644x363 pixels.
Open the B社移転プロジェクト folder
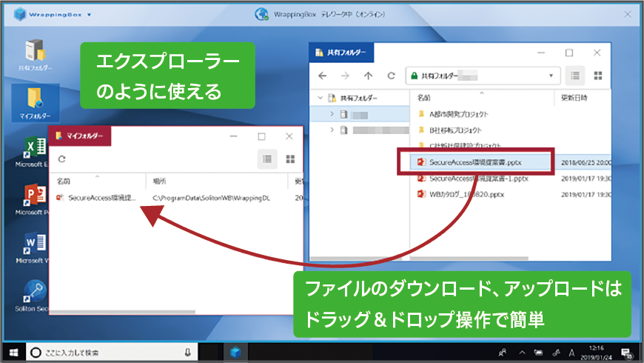450,130
